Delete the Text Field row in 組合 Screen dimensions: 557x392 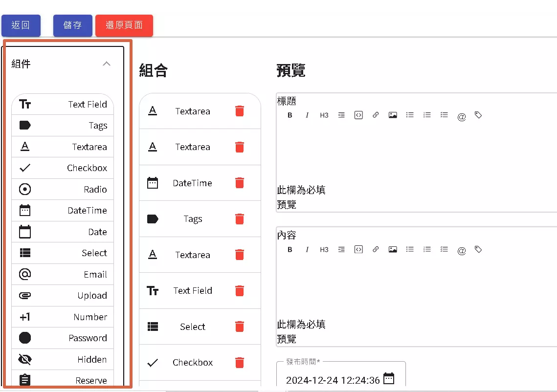coord(239,291)
